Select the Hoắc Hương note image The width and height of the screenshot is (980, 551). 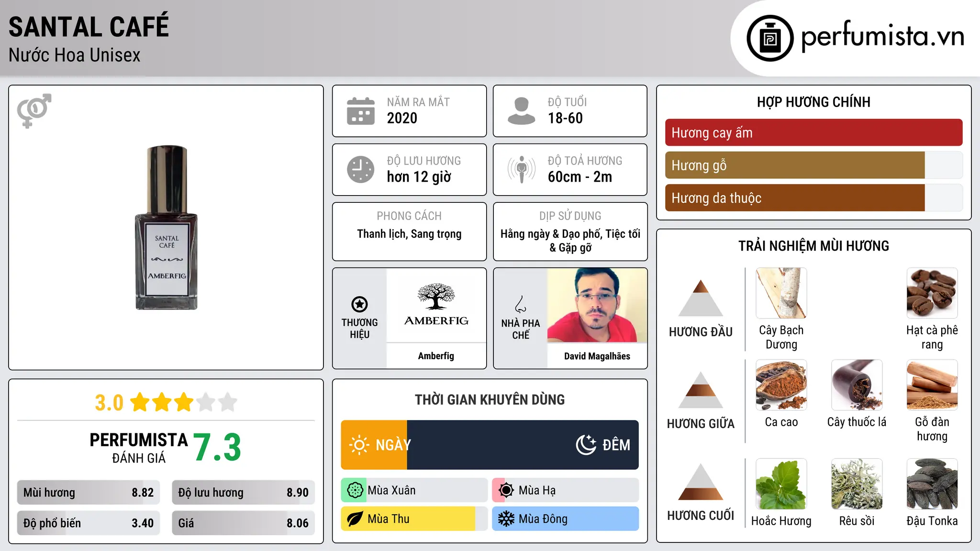[x=781, y=484]
